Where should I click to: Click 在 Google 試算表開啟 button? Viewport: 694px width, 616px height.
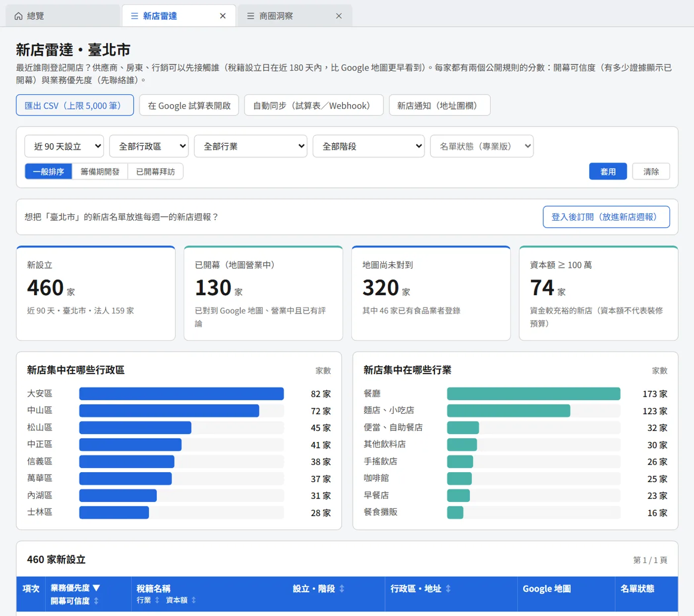(189, 105)
